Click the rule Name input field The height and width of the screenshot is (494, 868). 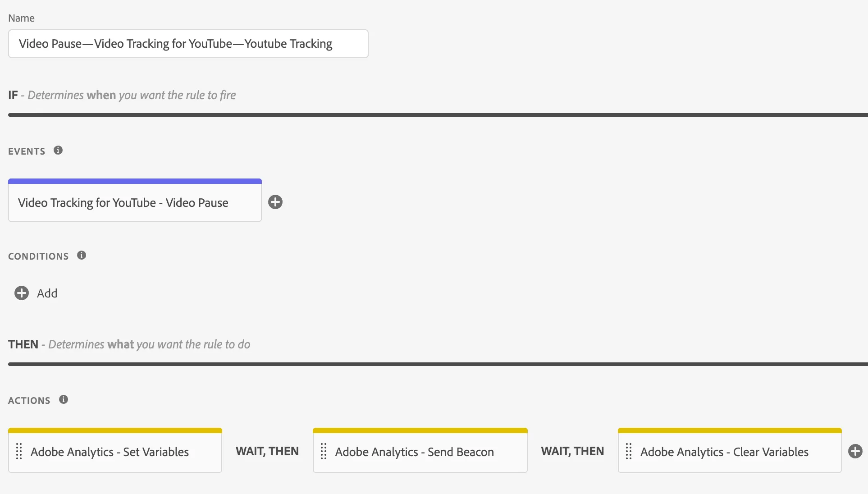pyautogui.click(x=188, y=44)
